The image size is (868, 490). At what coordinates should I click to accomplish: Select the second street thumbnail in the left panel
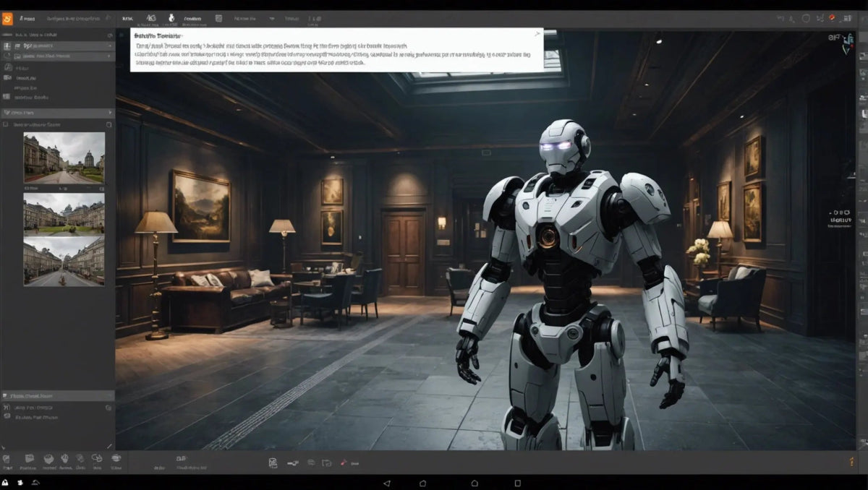tap(64, 213)
